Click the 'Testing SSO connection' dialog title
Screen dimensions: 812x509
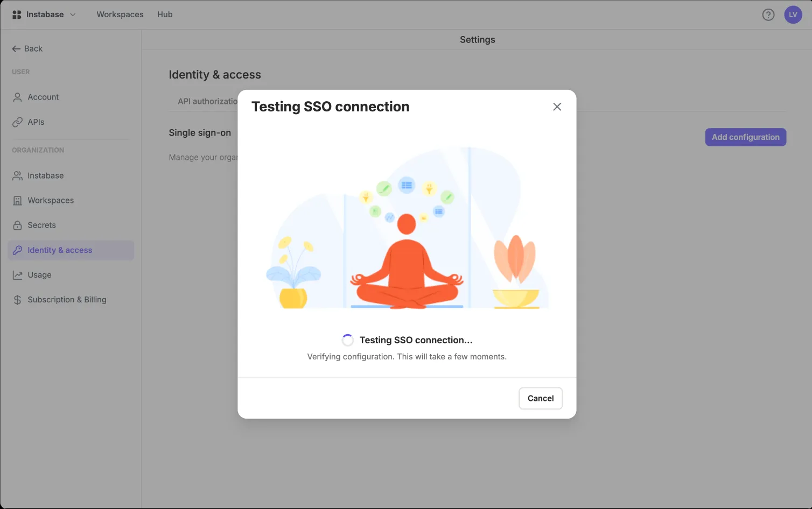[330, 107]
